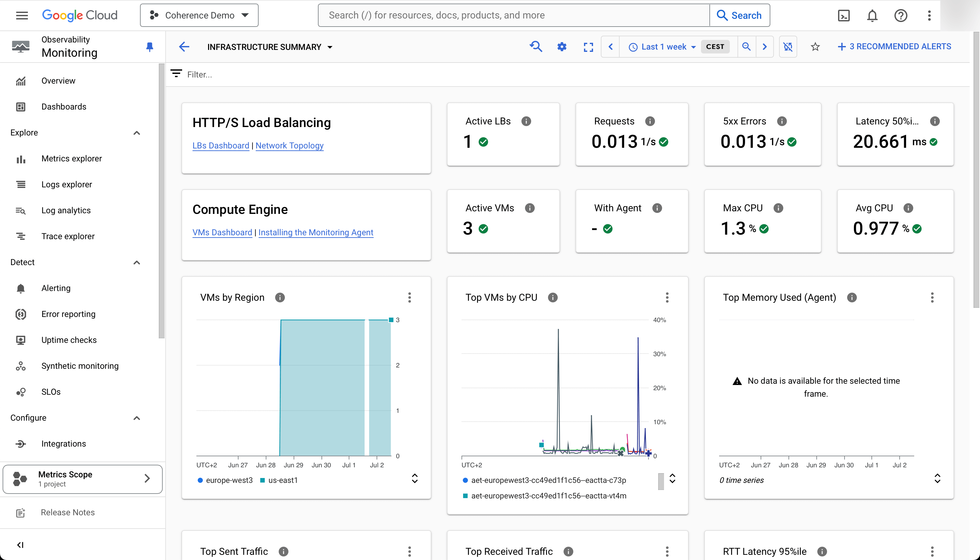Show info for Latency 50%ile card
The width and height of the screenshot is (980, 560).
click(935, 121)
